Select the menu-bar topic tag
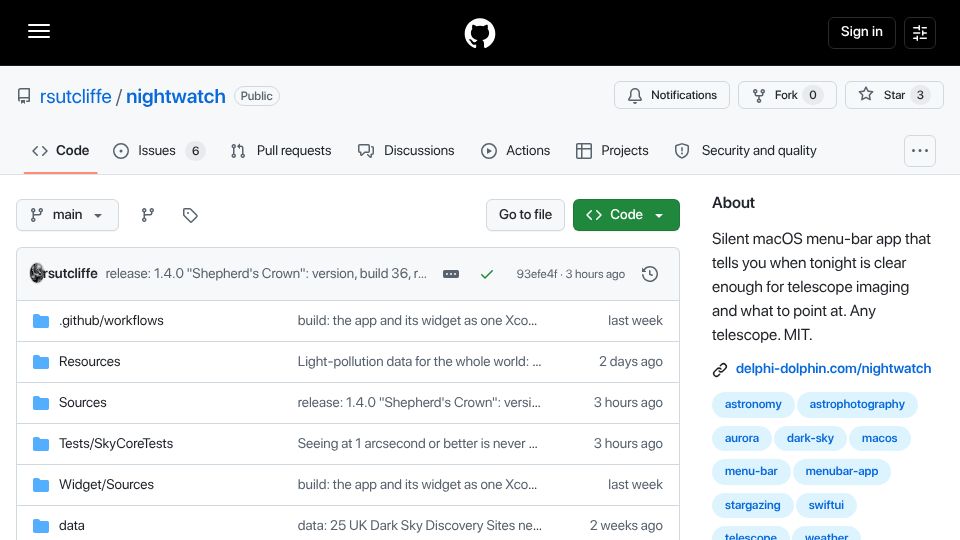The image size is (960, 540). click(x=751, y=471)
